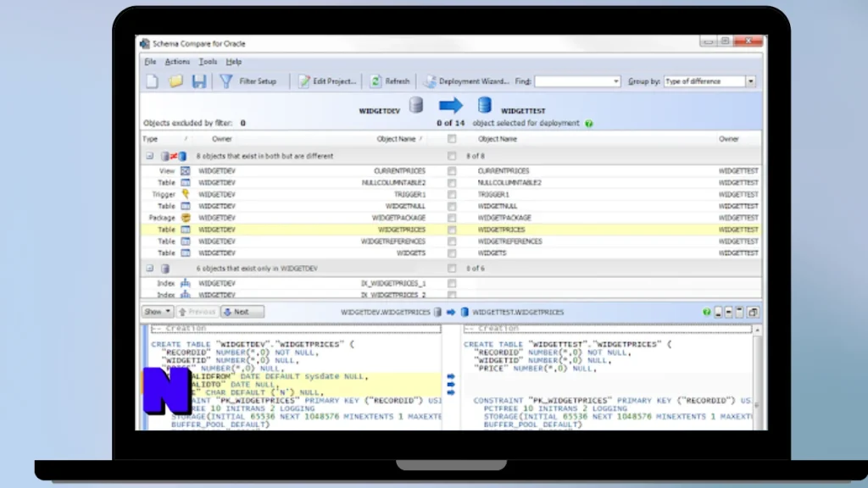
Task: Check the NULLCOLUMNTABLE2 deployment checkbox
Action: 452,183
